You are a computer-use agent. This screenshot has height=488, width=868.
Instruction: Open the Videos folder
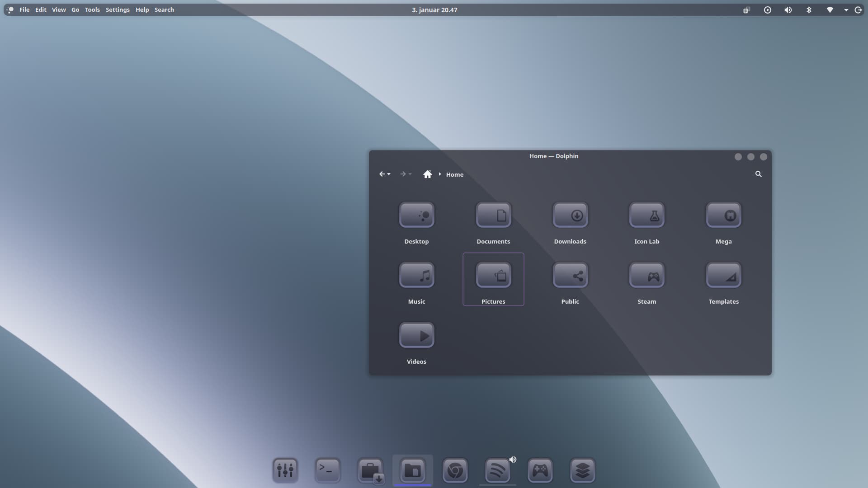point(416,336)
